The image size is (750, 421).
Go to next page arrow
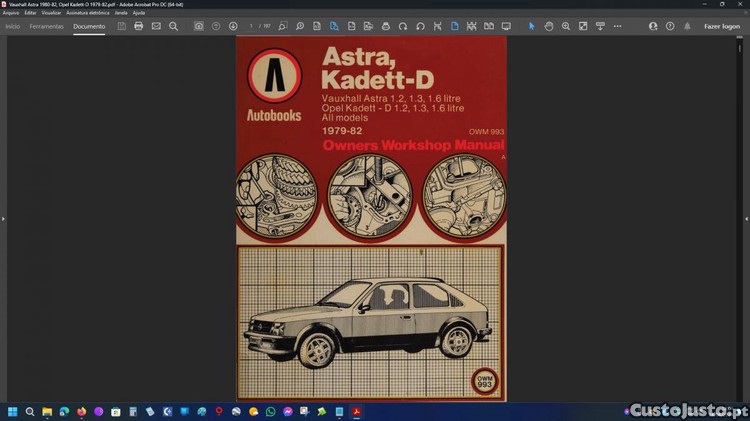tap(233, 26)
